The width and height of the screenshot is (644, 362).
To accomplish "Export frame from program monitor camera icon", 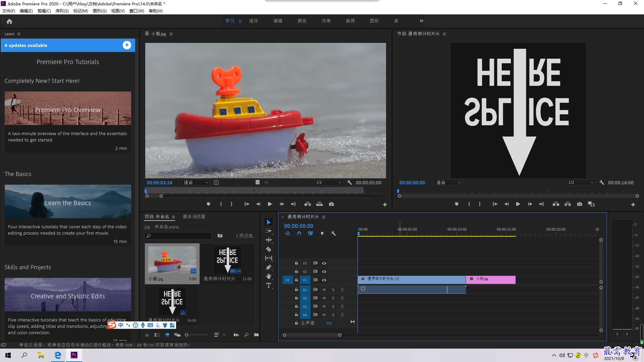I will pyautogui.click(x=580, y=204).
